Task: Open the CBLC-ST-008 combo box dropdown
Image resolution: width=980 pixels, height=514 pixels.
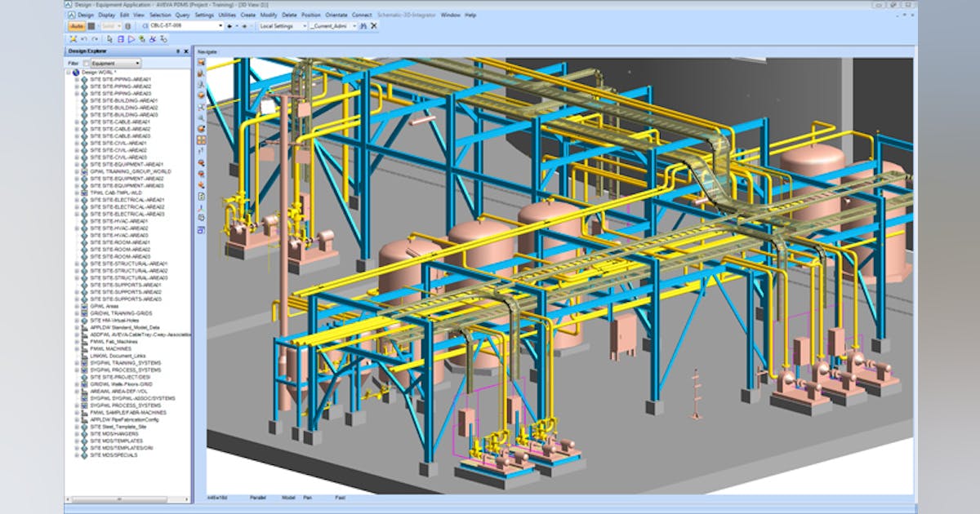Action: pos(220,26)
